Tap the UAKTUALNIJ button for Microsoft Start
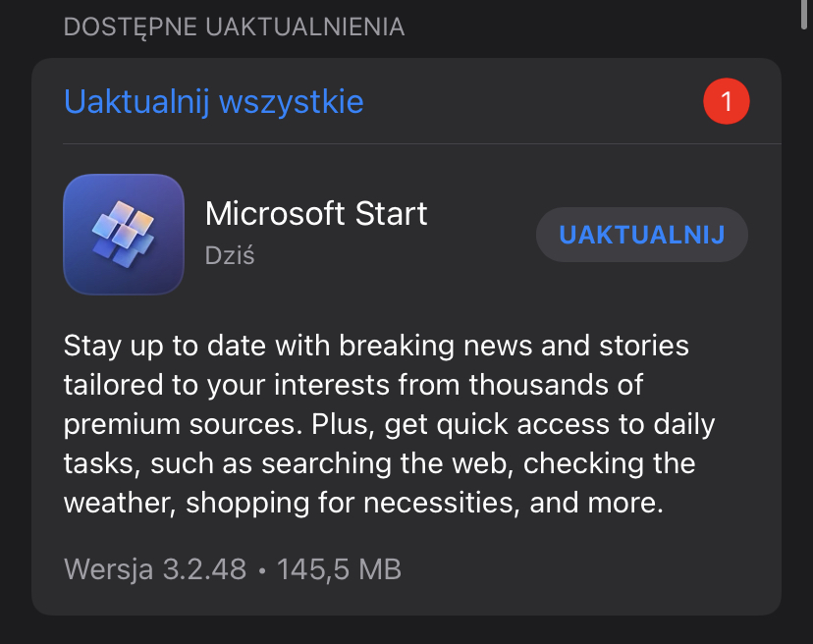813x644 pixels. click(642, 235)
